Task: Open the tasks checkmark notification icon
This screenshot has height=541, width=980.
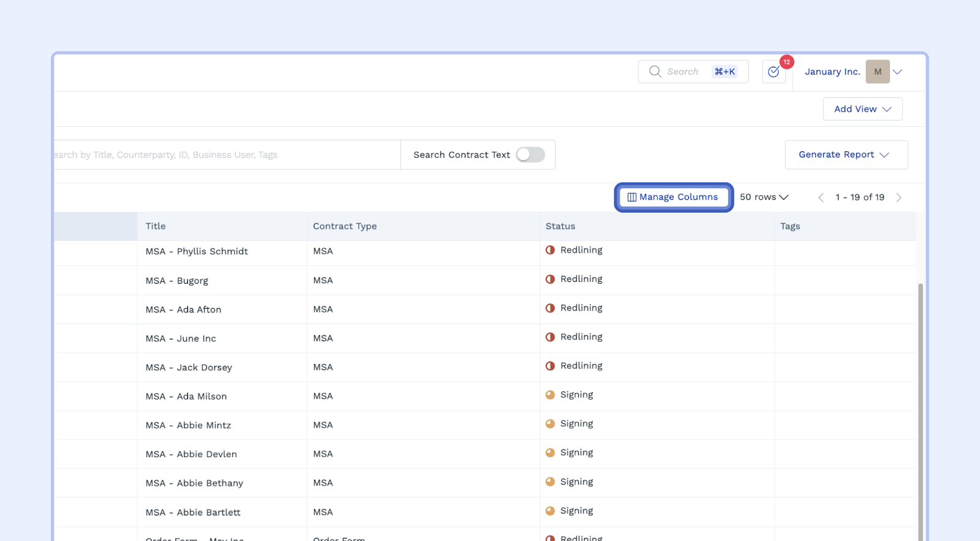Action: [774, 72]
